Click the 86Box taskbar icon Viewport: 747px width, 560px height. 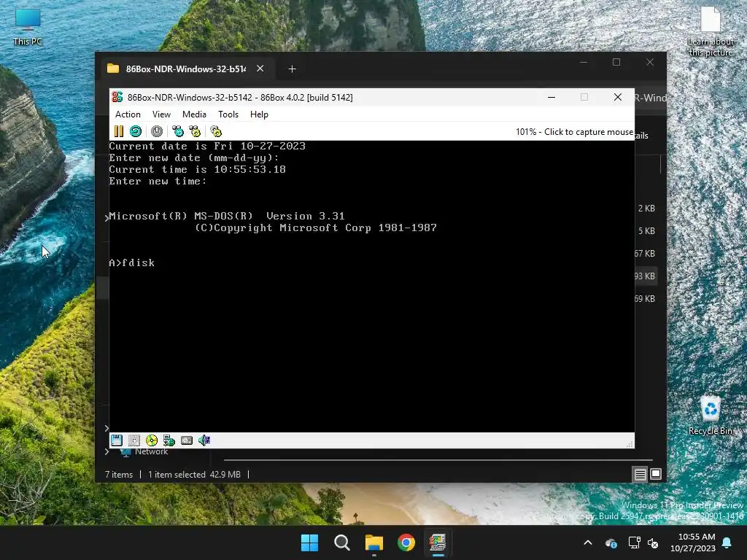coord(438,542)
